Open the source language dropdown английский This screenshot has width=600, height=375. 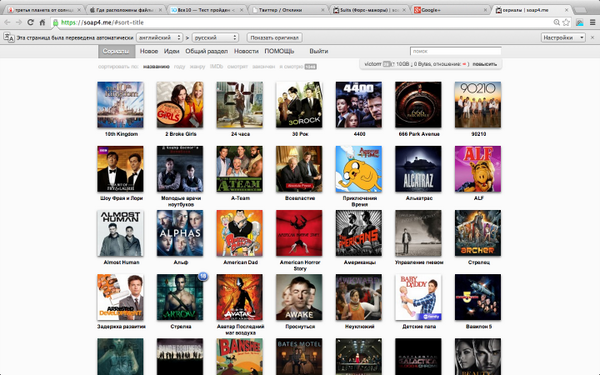tap(159, 38)
